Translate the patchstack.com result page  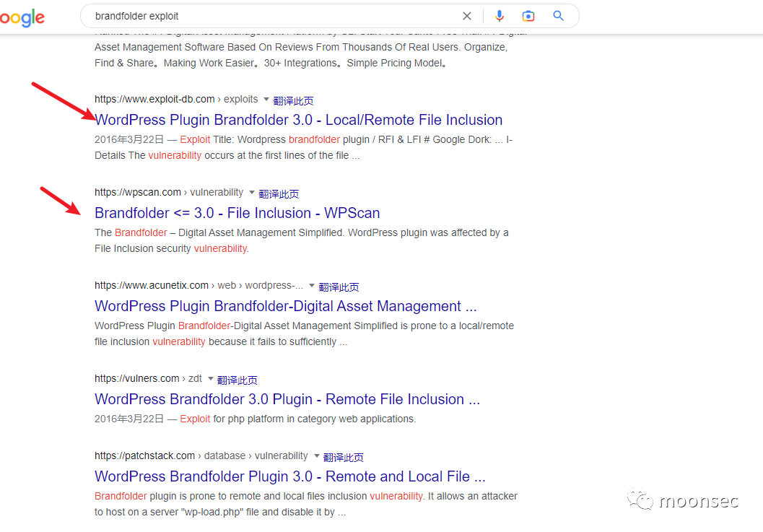pyautogui.click(x=343, y=457)
